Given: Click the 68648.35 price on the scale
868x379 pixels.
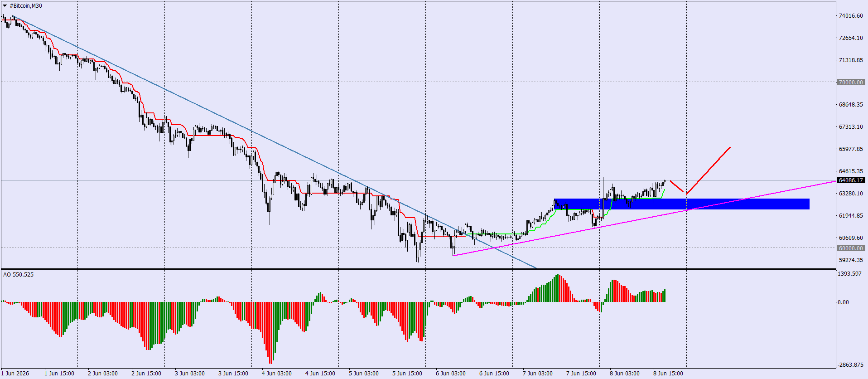Looking at the screenshot, I should (851, 104).
